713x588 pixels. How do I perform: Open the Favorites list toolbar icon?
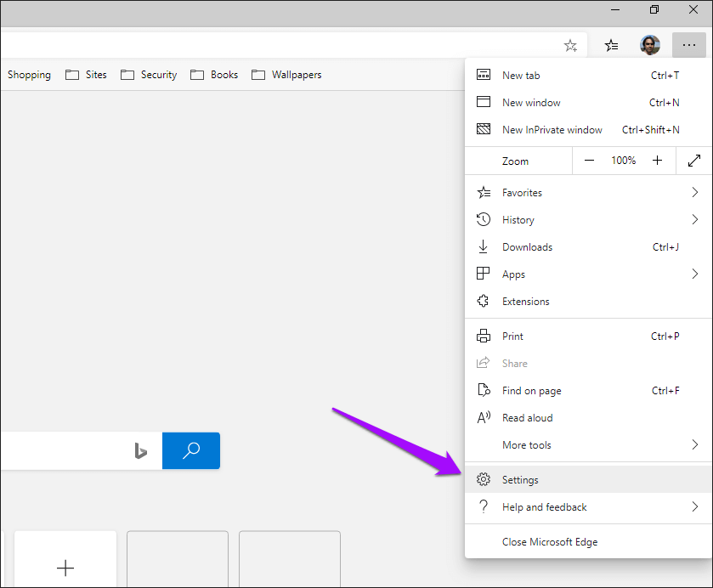pyautogui.click(x=611, y=45)
